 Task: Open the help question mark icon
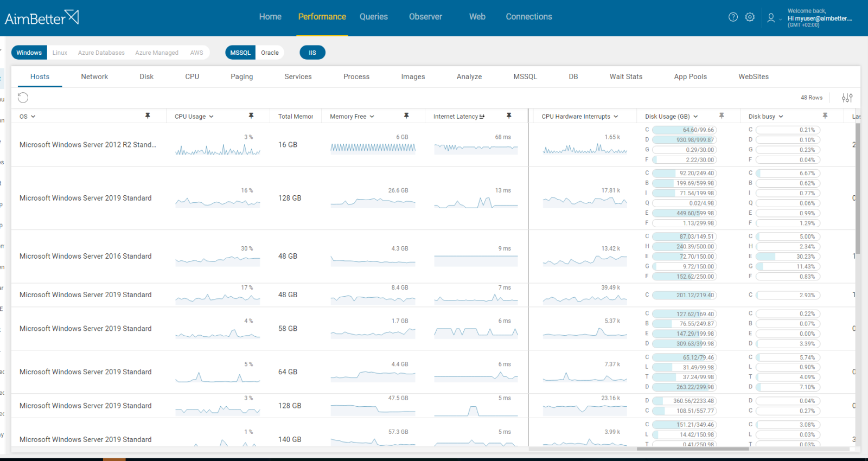(733, 17)
